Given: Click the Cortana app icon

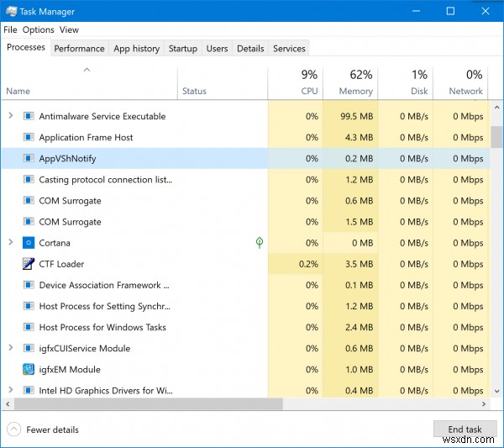Looking at the screenshot, I should coord(29,243).
